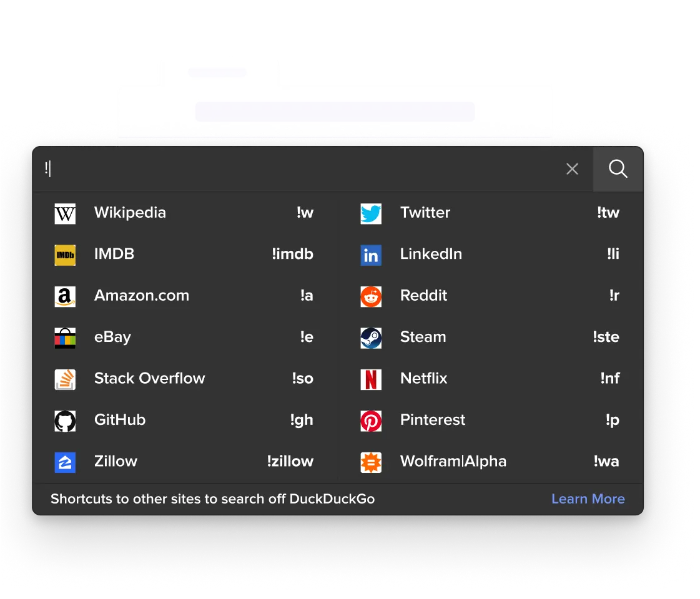The height and width of the screenshot is (599, 700).
Task: Pick the Pinterest logo icon
Action: point(371,421)
